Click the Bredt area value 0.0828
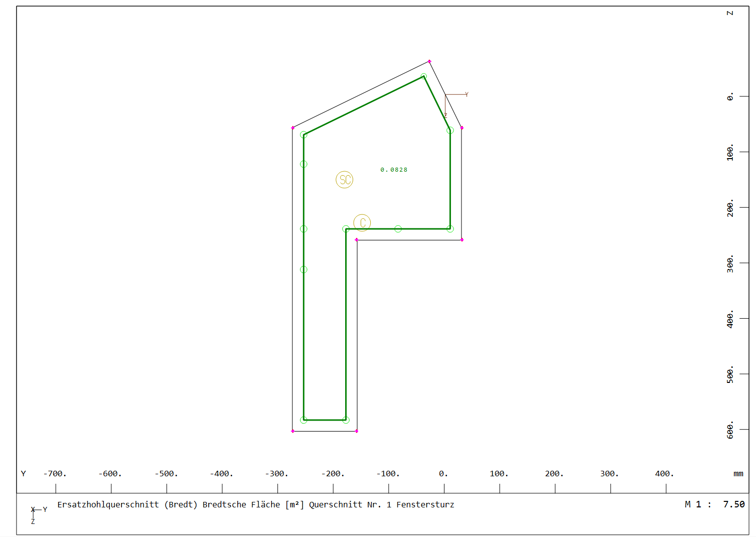Image resolution: width=756 pixels, height=537 pixels. pos(394,170)
